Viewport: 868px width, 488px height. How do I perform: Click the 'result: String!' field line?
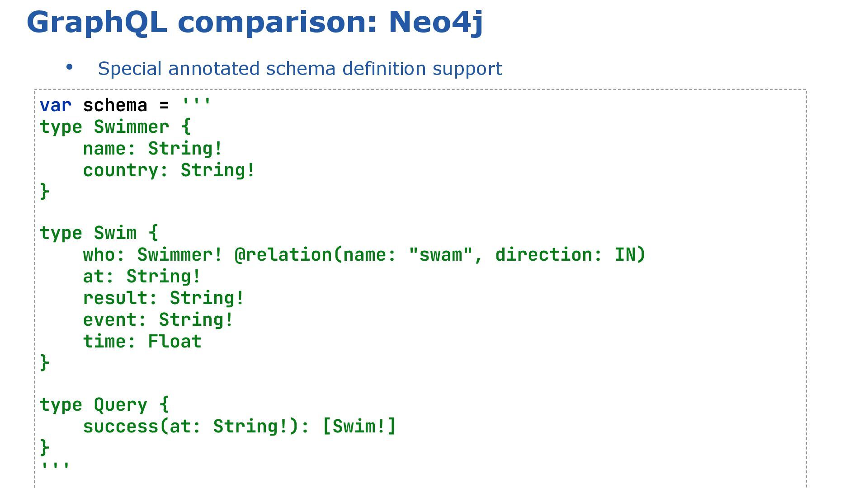point(163,298)
